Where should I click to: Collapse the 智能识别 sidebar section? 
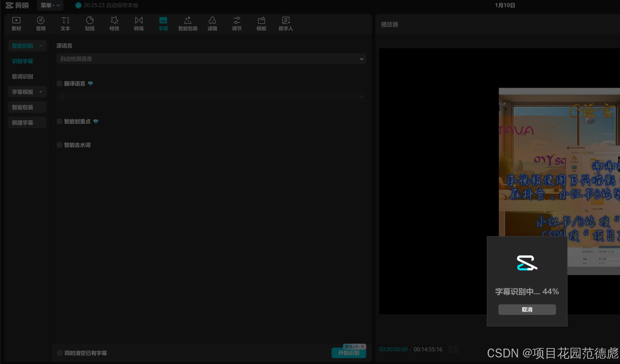click(x=27, y=46)
